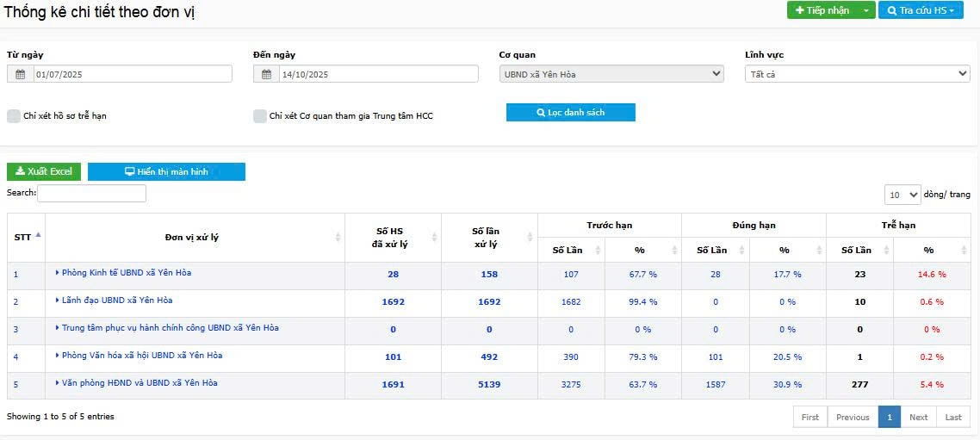Open Tra cứu HS menu
Screen dimensions: 980x440
tap(920, 10)
